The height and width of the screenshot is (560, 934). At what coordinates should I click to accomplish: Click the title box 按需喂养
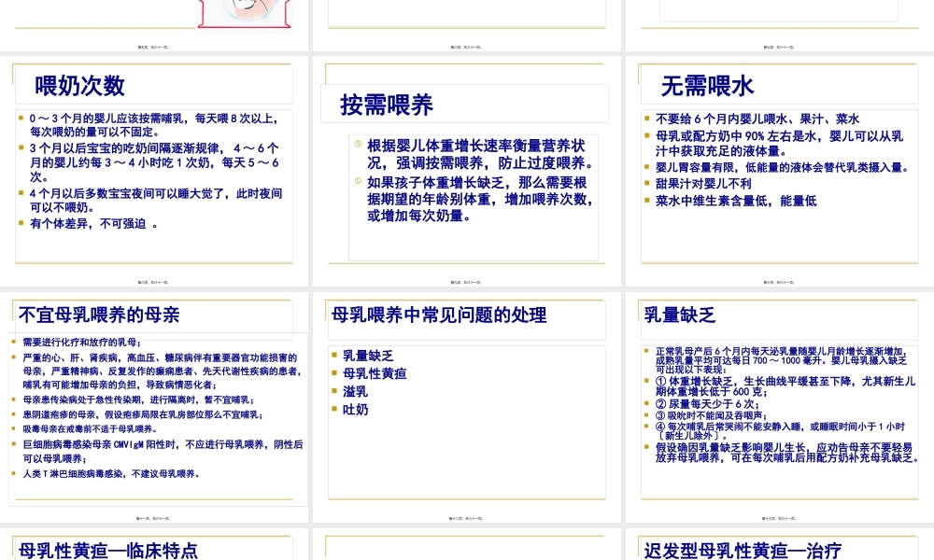point(384,105)
